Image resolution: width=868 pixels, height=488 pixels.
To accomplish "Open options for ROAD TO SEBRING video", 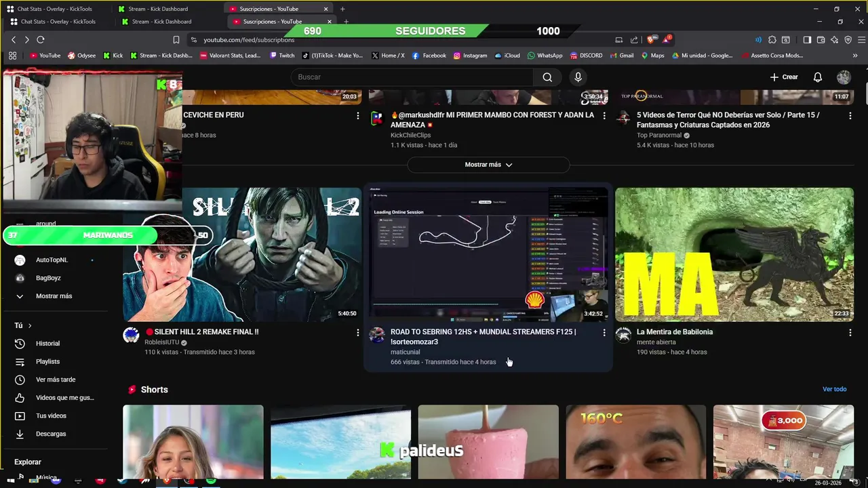I will point(604,333).
